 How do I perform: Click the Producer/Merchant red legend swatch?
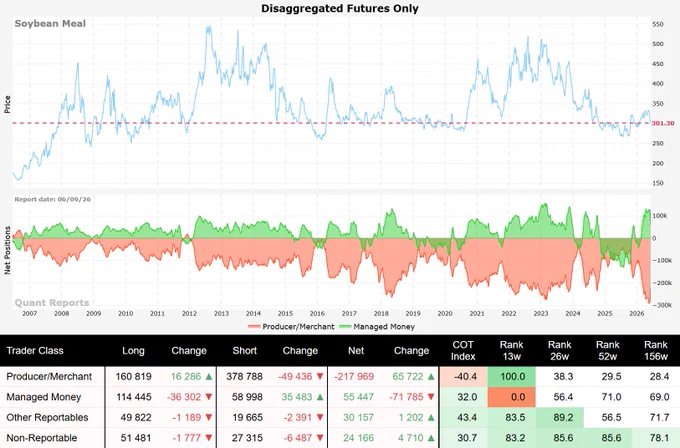[254, 327]
